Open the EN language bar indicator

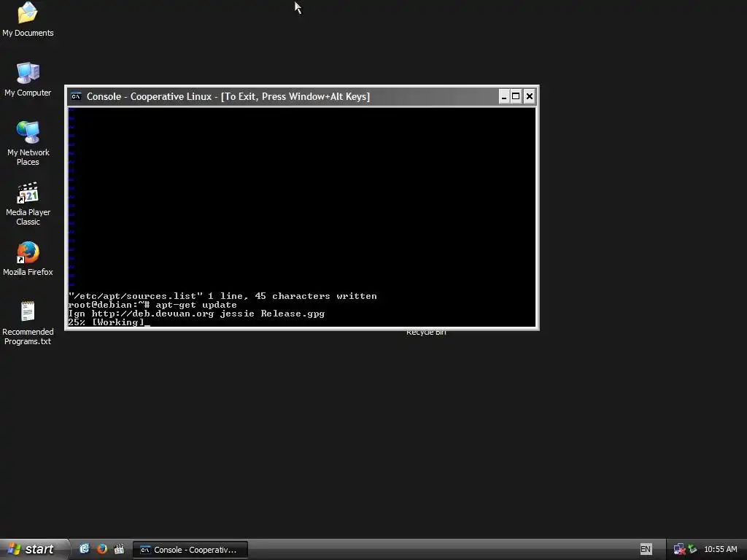click(646, 549)
